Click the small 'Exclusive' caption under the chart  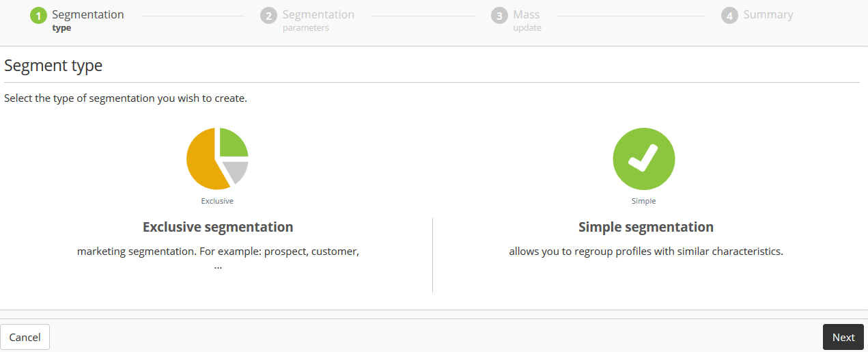pyautogui.click(x=217, y=201)
